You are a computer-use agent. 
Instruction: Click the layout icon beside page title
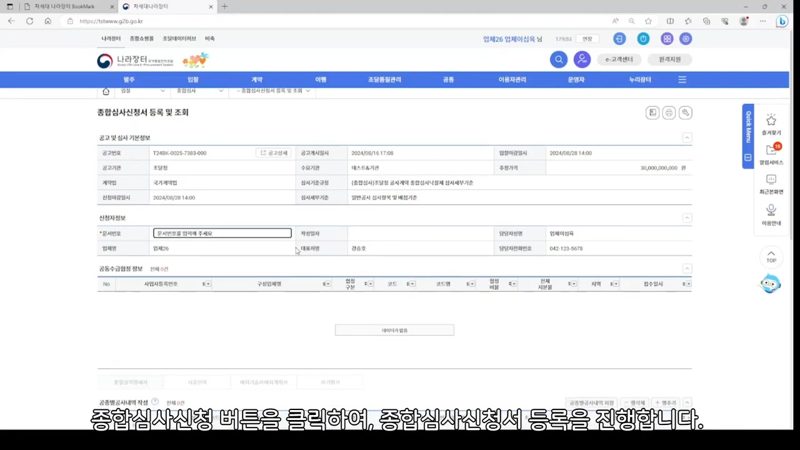pos(652,113)
